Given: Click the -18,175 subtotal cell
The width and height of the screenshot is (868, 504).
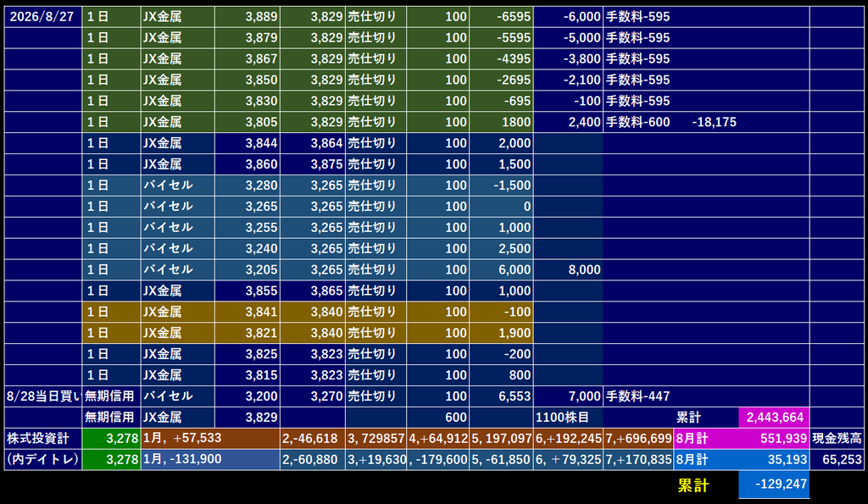Looking at the screenshot, I should (x=714, y=122).
